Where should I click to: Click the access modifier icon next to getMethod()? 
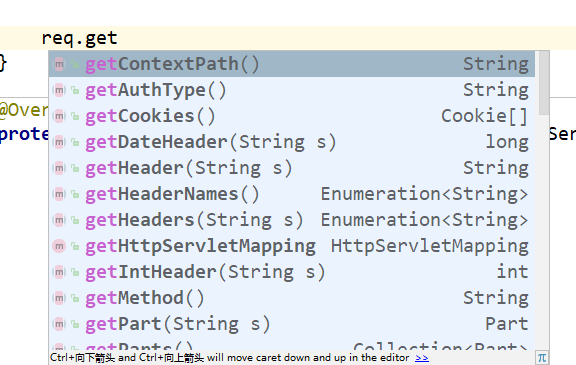tap(75, 298)
